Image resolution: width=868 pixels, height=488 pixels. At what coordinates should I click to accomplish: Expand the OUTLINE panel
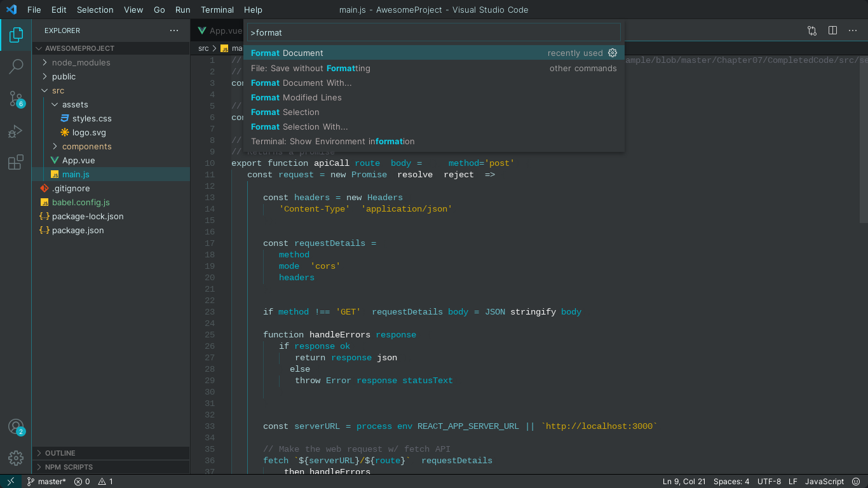(x=111, y=453)
